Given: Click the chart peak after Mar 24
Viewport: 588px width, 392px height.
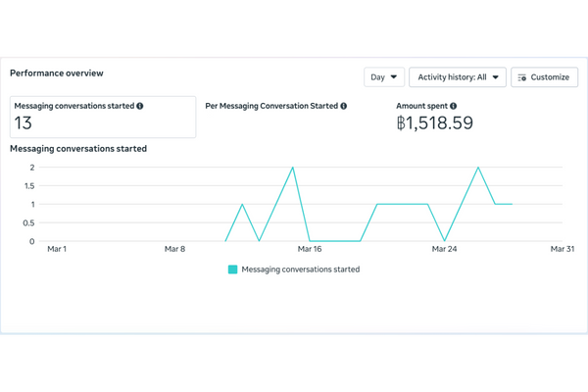Looking at the screenshot, I should coord(478,168).
